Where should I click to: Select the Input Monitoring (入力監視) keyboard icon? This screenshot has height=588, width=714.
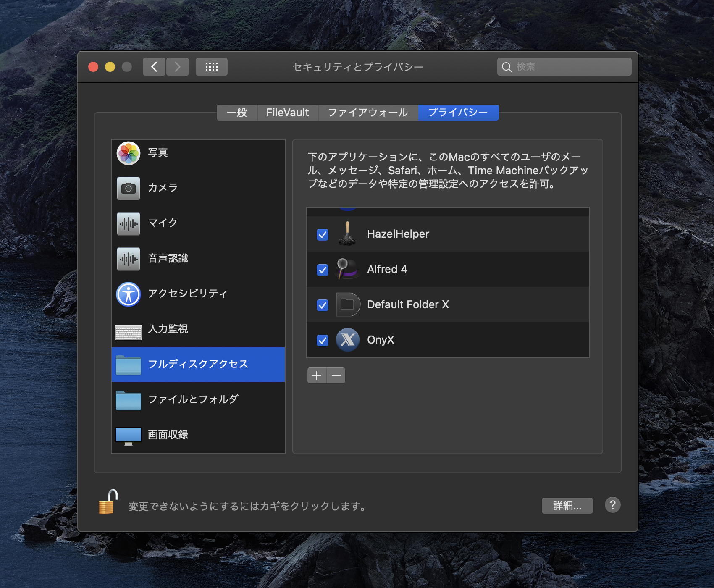pos(129,332)
